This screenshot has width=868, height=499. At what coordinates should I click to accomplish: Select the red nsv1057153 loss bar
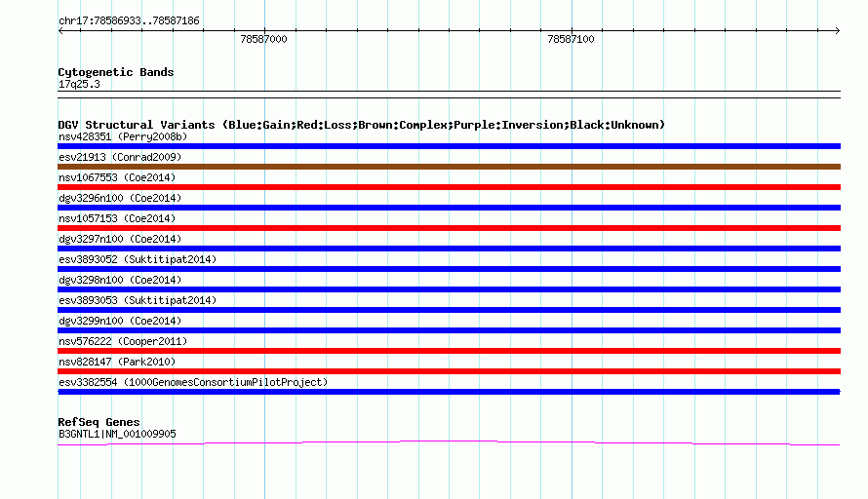point(449,228)
